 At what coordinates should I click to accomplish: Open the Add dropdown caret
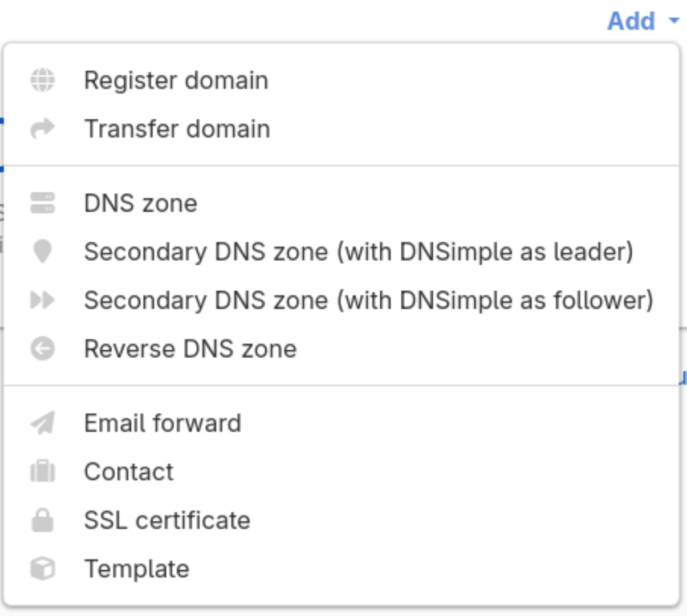click(x=674, y=21)
